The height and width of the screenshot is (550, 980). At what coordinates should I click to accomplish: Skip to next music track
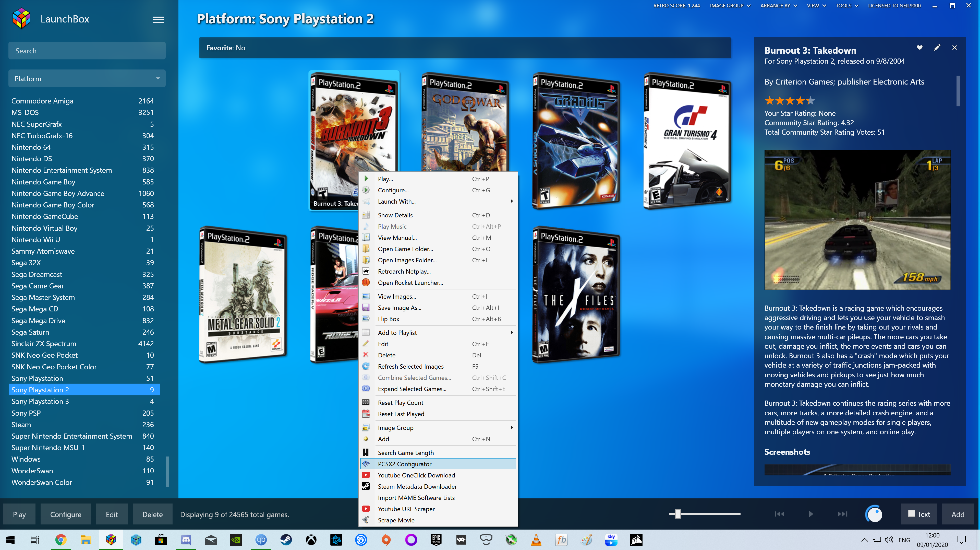point(842,514)
